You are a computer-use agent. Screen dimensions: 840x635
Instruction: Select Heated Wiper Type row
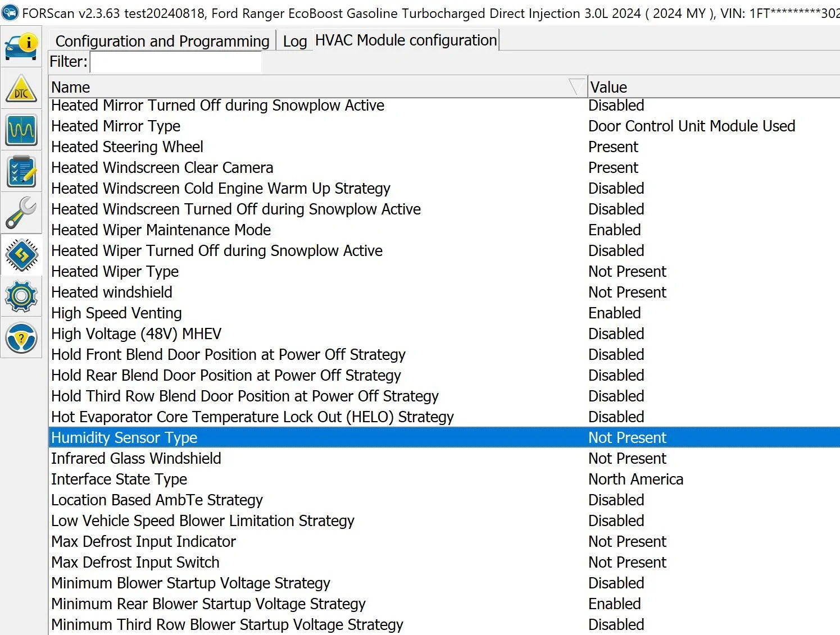pos(444,271)
